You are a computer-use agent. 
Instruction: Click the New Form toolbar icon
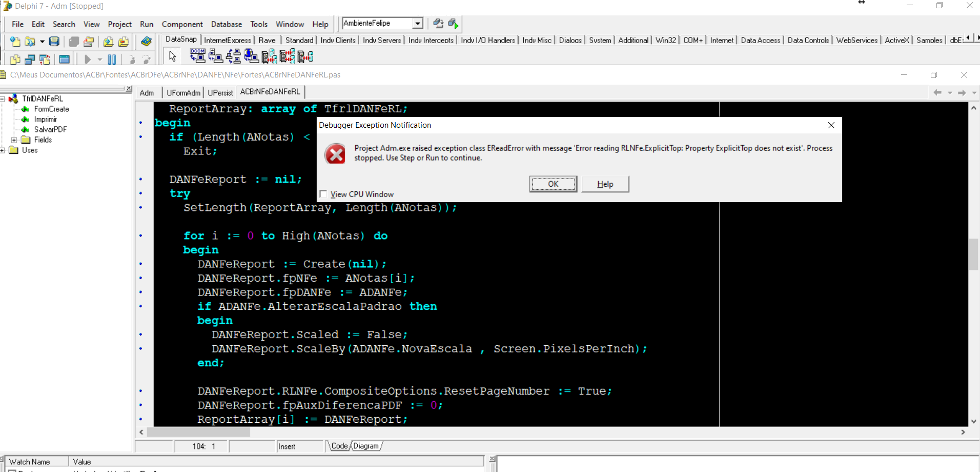(x=64, y=59)
